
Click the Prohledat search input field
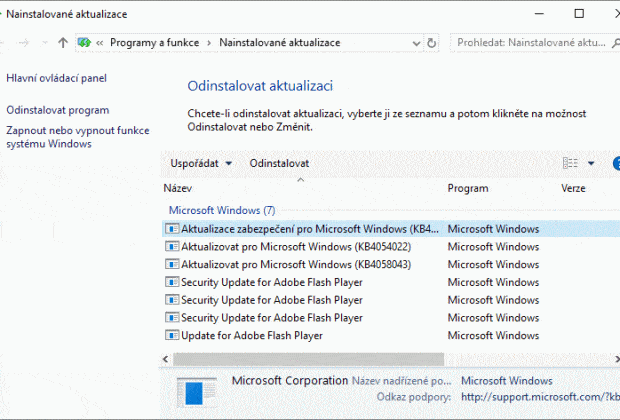coord(530,43)
